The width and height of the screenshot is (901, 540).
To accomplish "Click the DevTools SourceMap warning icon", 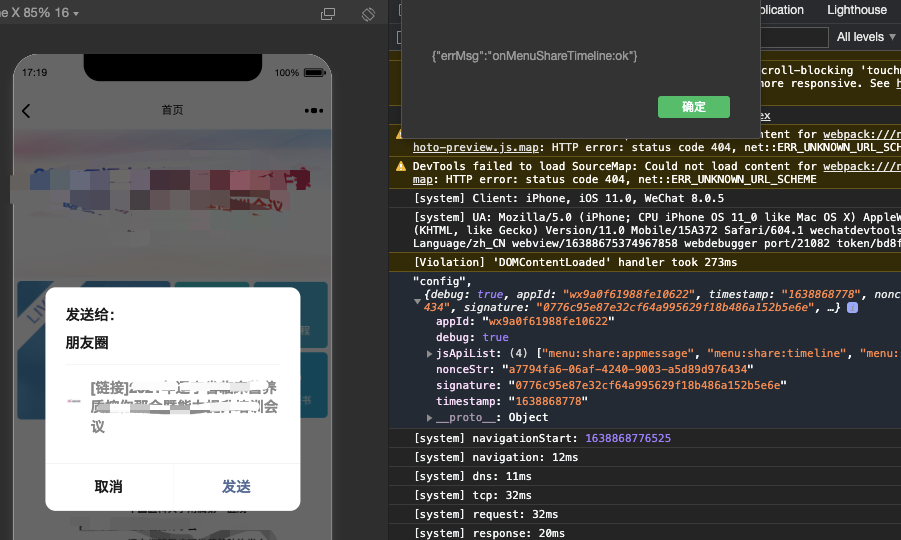I will pos(401,166).
